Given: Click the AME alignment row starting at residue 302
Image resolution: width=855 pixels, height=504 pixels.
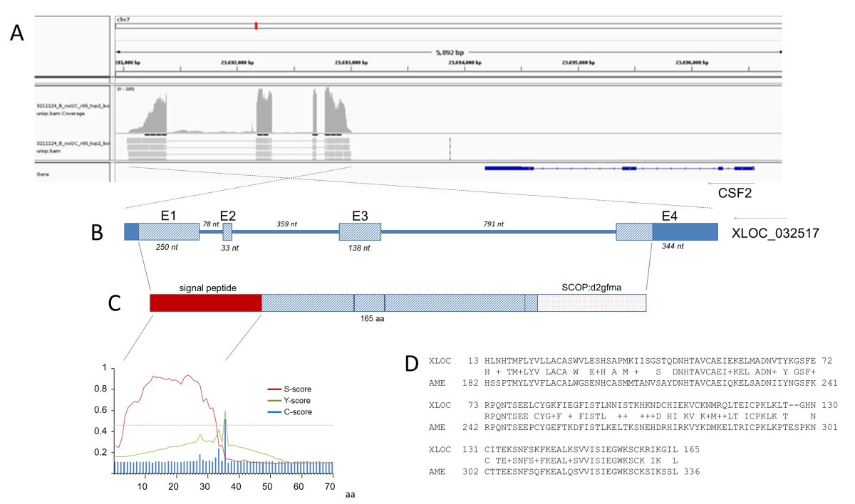Looking at the screenshot, I should click(566, 471).
